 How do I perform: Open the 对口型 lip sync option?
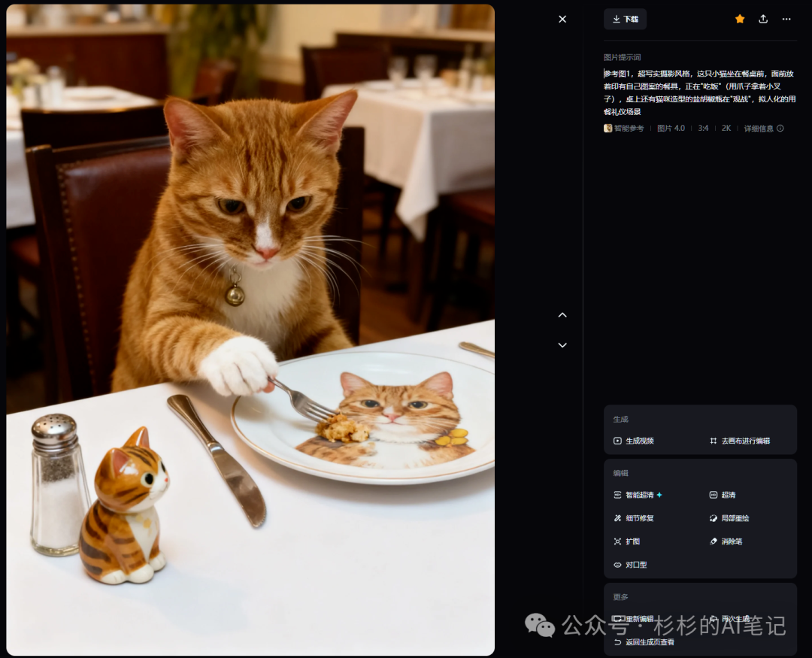(x=630, y=565)
